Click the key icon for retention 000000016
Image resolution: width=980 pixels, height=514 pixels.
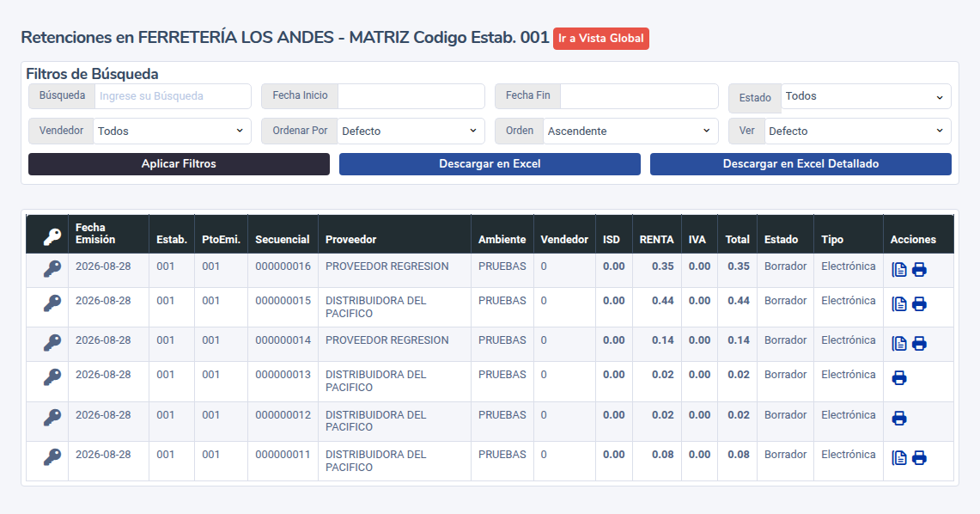(52, 269)
